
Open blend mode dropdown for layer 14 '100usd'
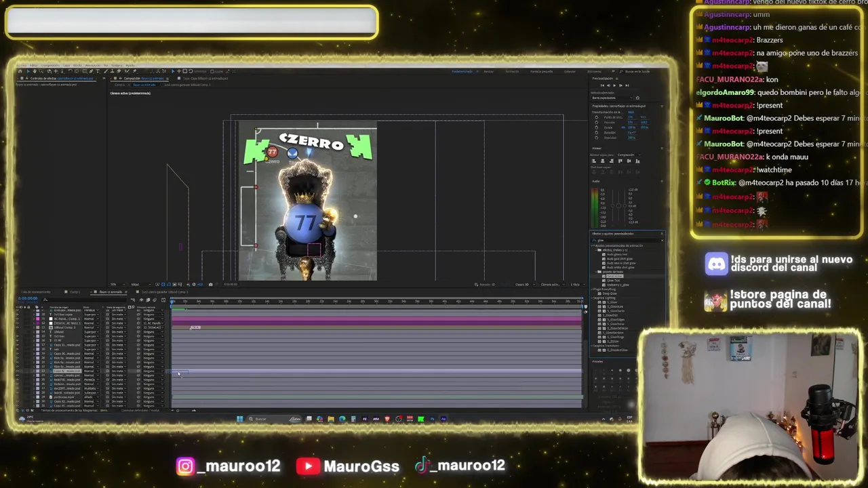(x=92, y=332)
